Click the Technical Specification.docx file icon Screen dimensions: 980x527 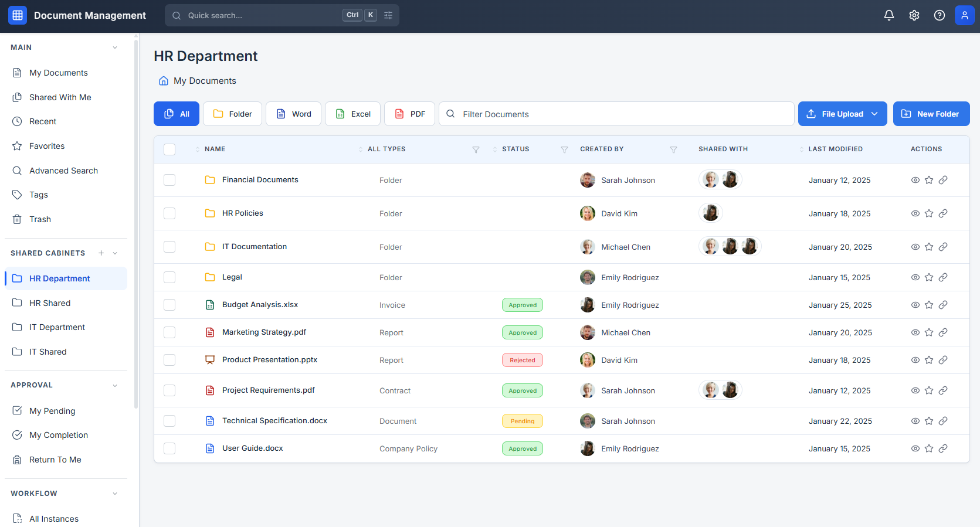(210, 421)
